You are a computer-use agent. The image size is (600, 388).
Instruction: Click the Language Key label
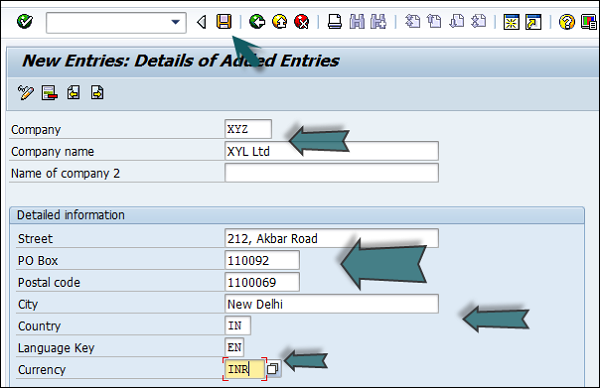(x=56, y=348)
